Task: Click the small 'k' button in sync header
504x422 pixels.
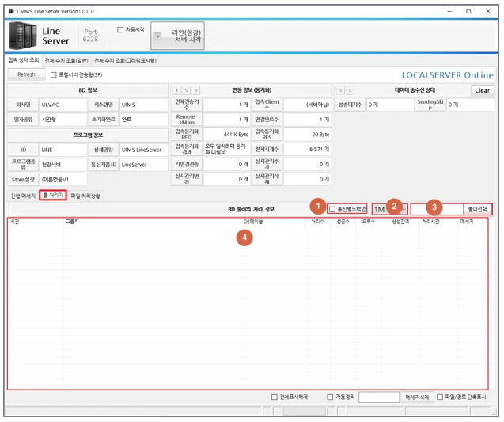Action: point(176,90)
